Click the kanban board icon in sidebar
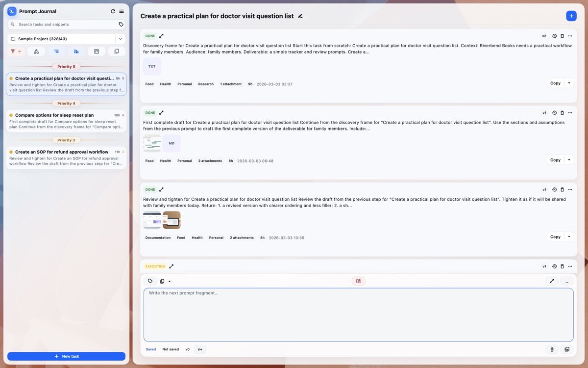The image size is (588, 368). coord(97,52)
